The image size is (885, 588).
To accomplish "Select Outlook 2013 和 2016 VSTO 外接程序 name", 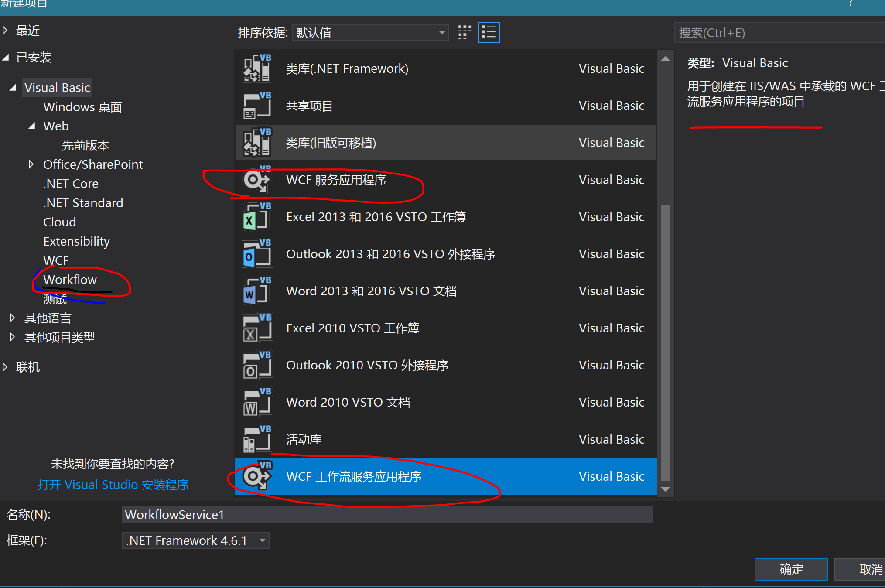I will 391,254.
